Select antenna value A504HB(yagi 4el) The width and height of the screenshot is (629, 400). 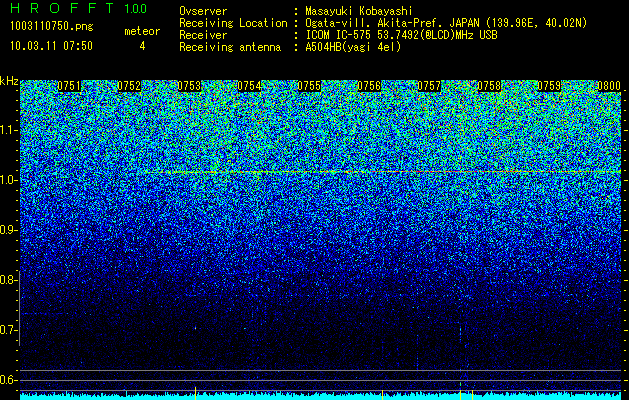tap(353, 47)
